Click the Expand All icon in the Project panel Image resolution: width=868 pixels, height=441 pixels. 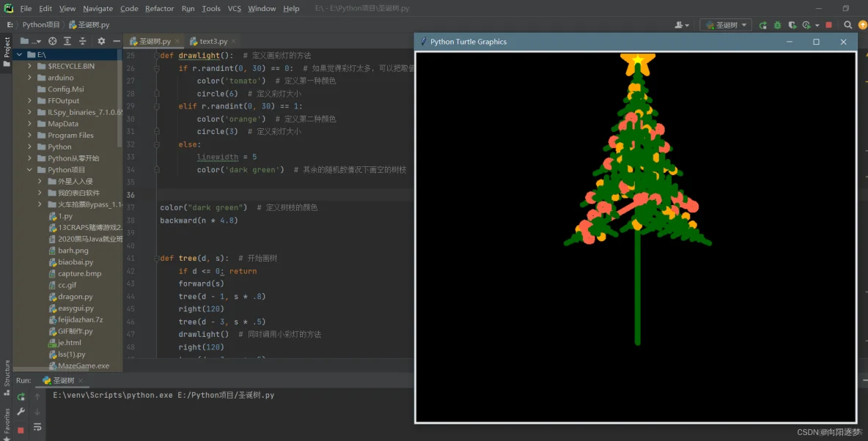coord(67,41)
